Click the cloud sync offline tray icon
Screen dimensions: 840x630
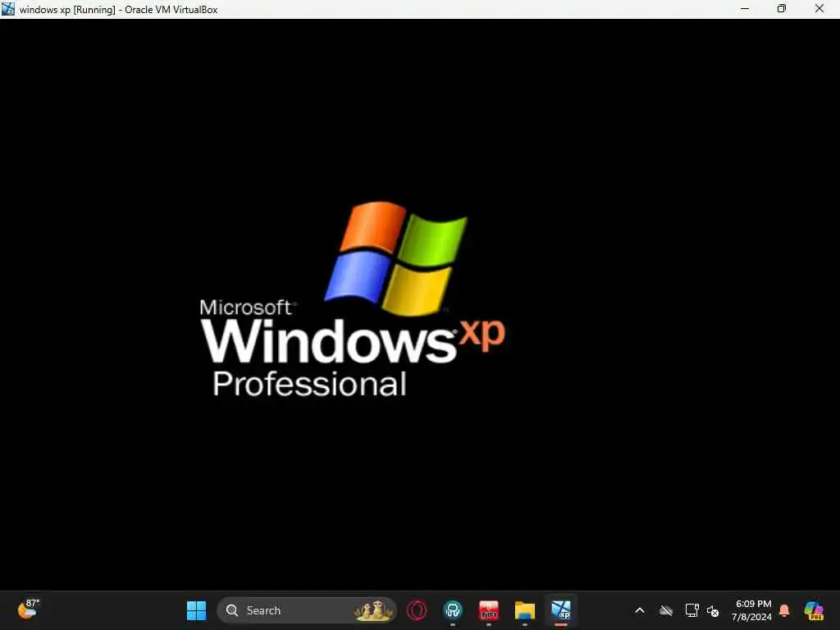pos(666,610)
